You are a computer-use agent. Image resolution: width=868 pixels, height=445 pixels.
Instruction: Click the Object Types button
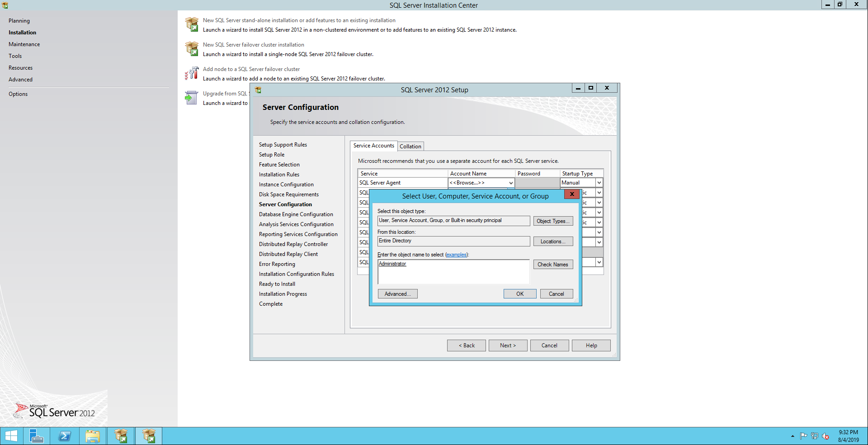click(x=553, y=221)
